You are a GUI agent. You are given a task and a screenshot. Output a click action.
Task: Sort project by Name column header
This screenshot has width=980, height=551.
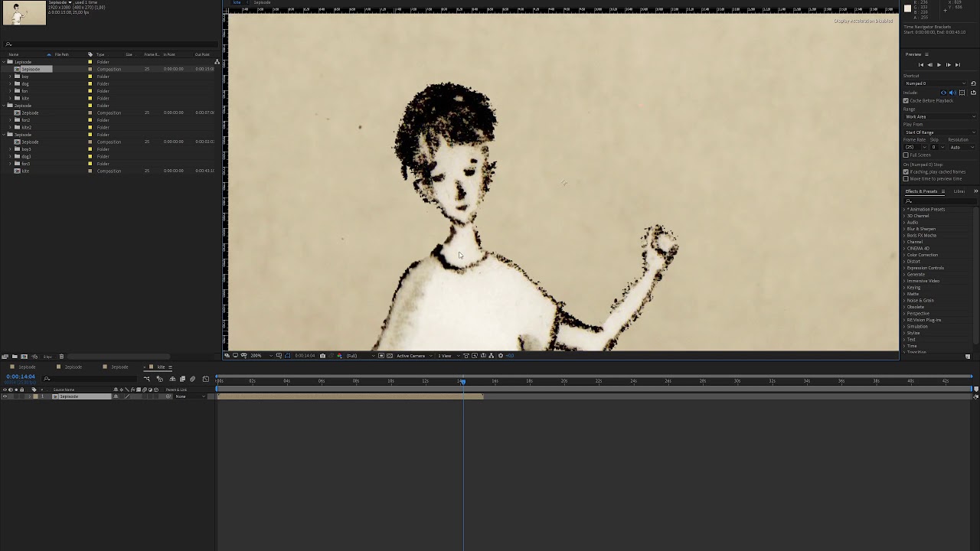[14, 54]
